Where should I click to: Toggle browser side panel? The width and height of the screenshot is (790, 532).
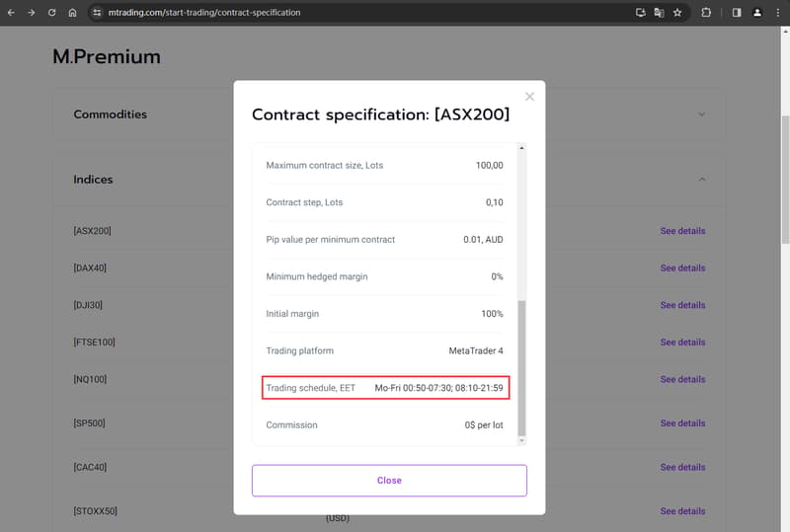(x=737, y=13)
